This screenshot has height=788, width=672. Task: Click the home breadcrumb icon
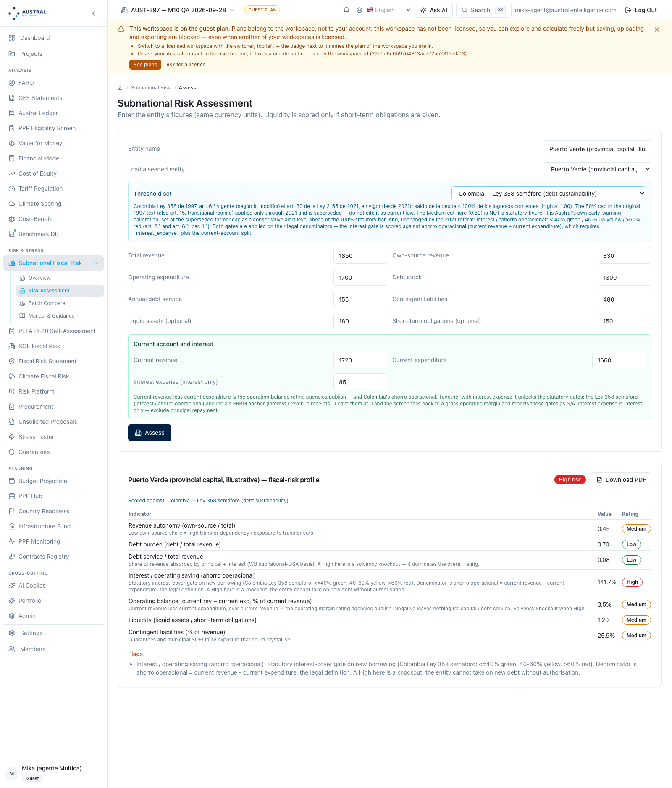[120, 88]
